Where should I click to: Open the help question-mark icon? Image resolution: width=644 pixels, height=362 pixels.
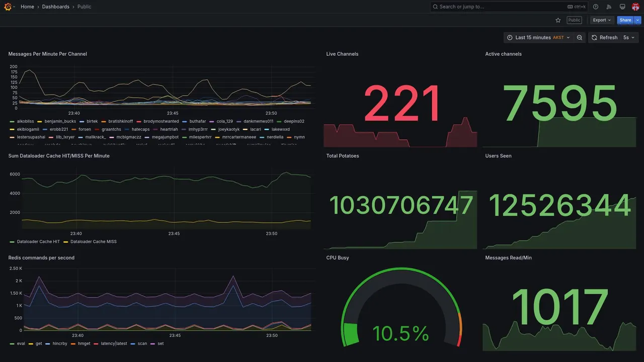[596, 7]
